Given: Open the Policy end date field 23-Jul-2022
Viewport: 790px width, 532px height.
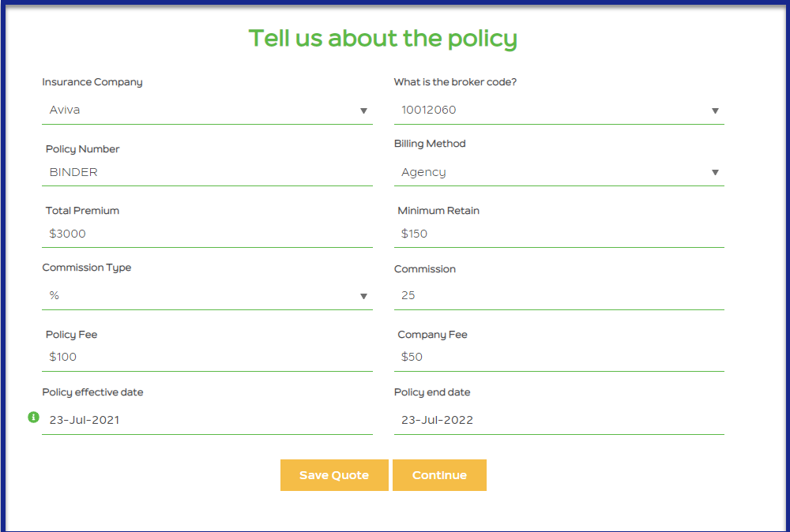Looking at the screenshot, I should tap(559, 420).
